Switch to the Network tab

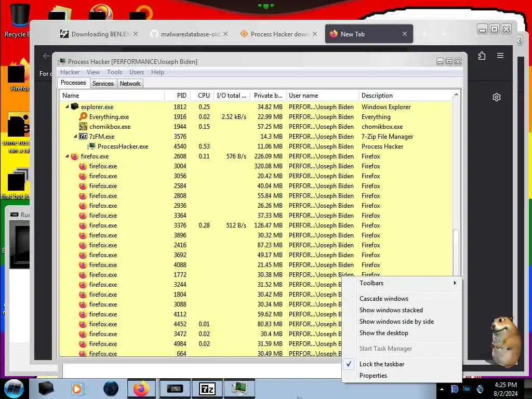130,84
